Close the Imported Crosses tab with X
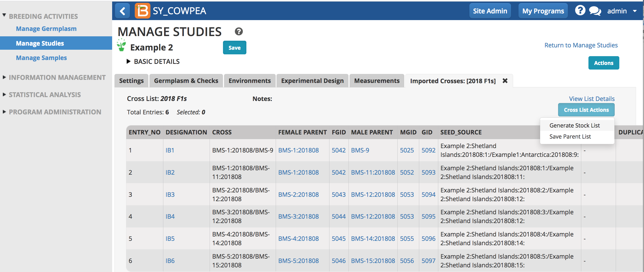 [505, 81]
